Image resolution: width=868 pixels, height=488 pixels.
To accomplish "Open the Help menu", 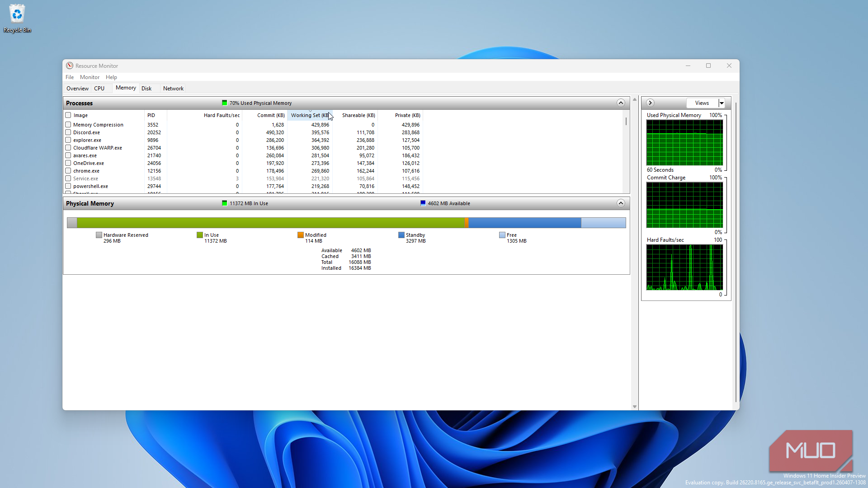I will (111, 77).
